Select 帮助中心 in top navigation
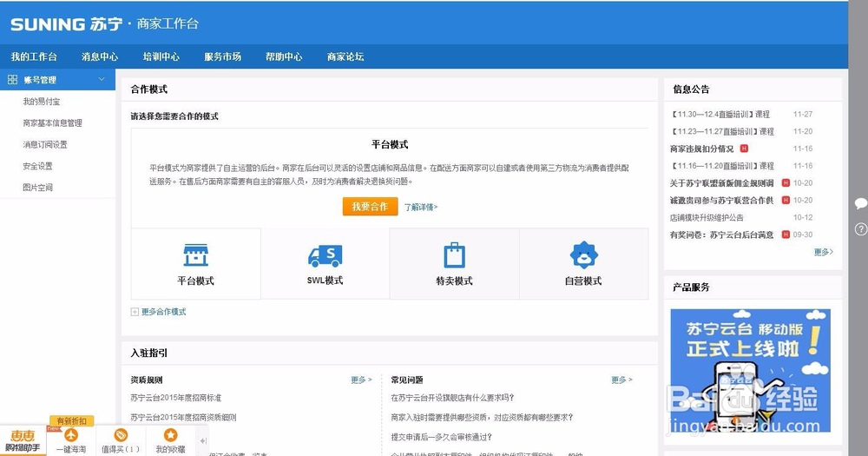The image size is (868, 456). click(x=284, y=56)
